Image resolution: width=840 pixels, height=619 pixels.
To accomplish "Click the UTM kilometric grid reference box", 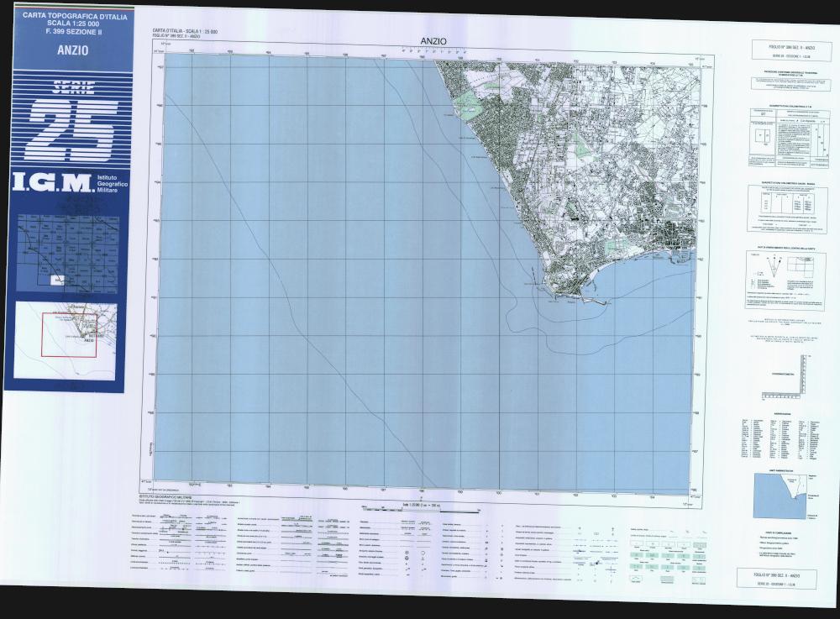I will pos(788,137).
